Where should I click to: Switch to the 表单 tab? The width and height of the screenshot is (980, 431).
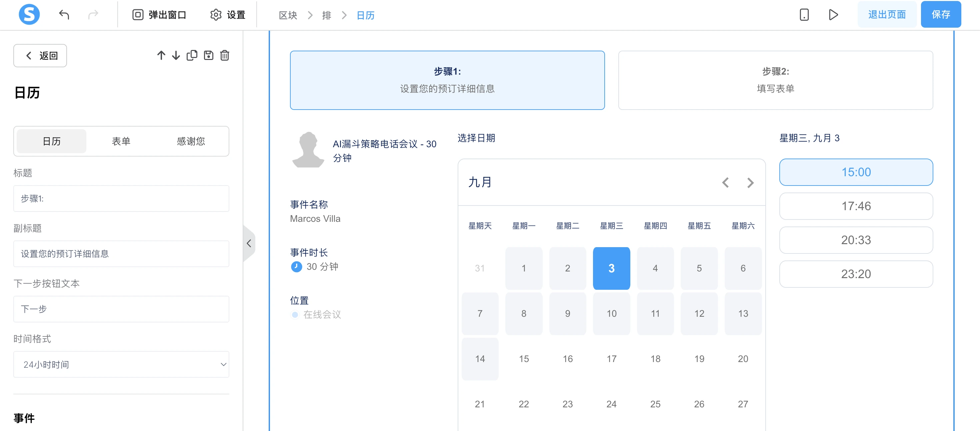121,141
